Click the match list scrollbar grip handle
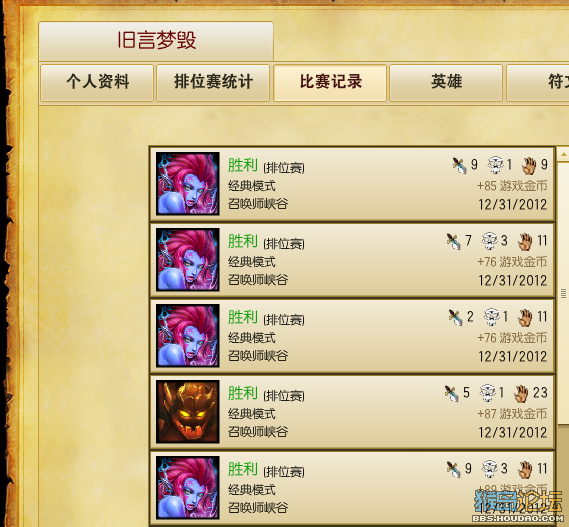The image size is (569, 527). (564, 293)
